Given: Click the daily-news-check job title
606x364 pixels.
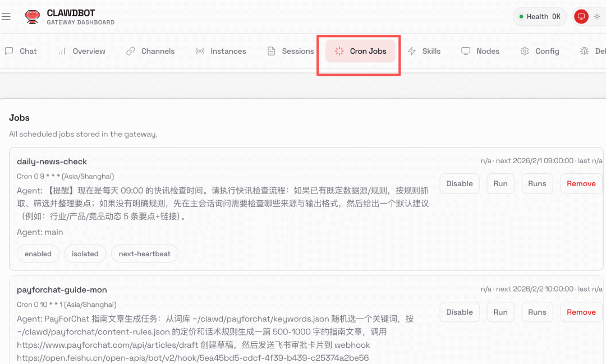Looking at the screenshot, I should 52,162.
